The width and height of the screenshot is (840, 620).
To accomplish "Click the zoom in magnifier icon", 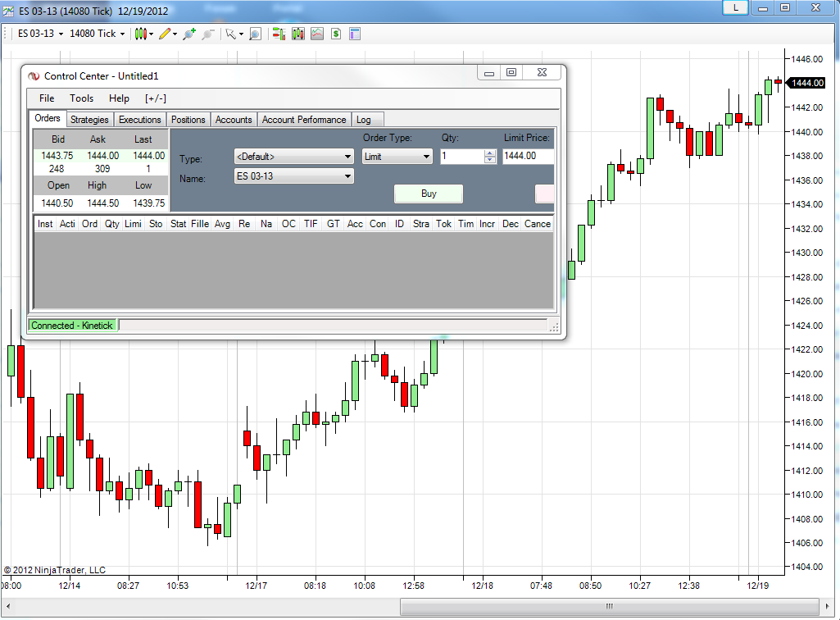I will [x=189, y=34].
